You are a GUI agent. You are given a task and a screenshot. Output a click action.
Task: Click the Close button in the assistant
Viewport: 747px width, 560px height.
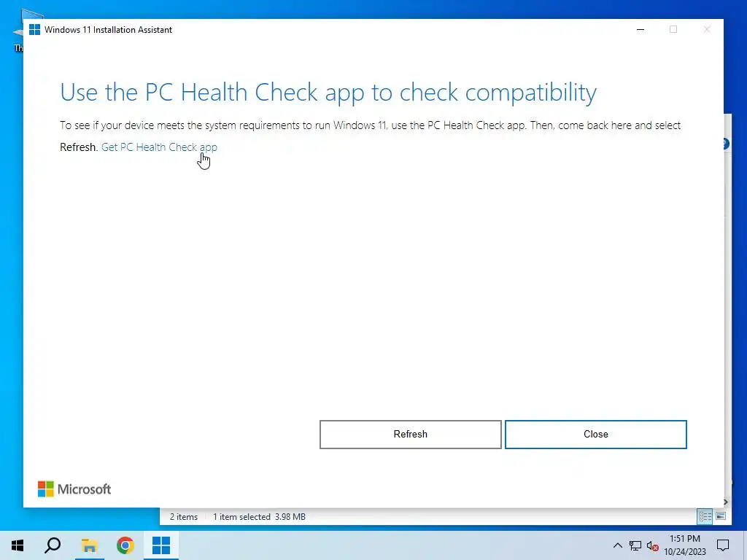pyautogui.click(x=595, y=435)
